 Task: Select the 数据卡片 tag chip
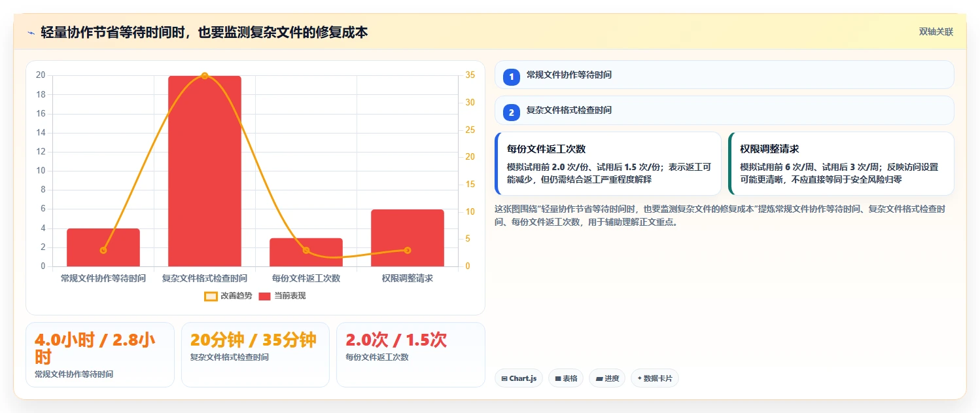click(655, 378)
